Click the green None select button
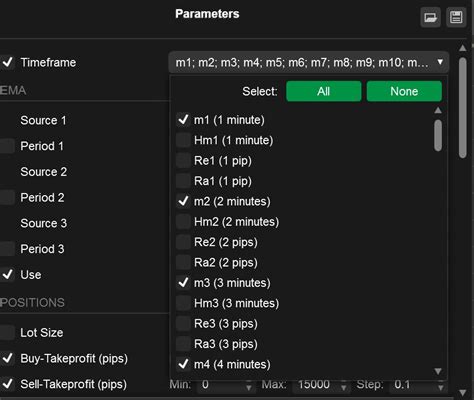 point(404,91)
